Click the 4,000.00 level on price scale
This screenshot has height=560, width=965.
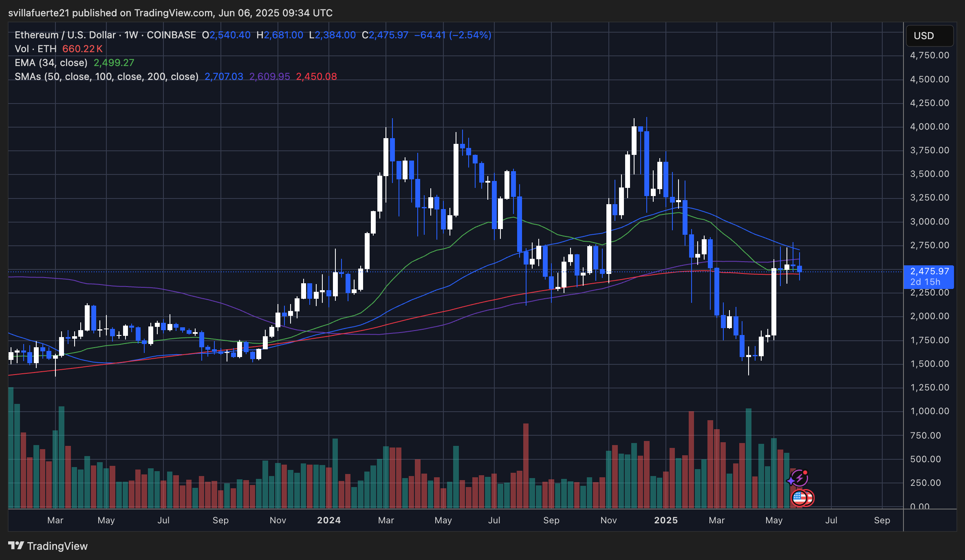[929, 126]
